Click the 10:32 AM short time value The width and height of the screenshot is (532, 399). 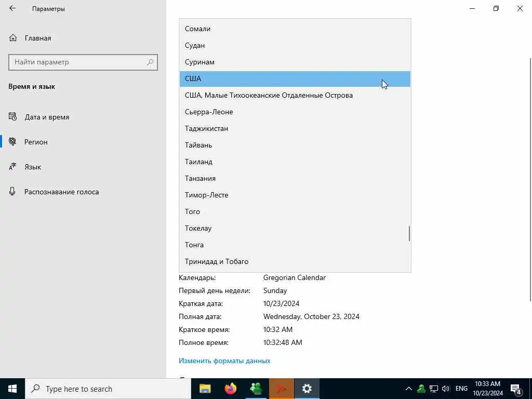277,329
